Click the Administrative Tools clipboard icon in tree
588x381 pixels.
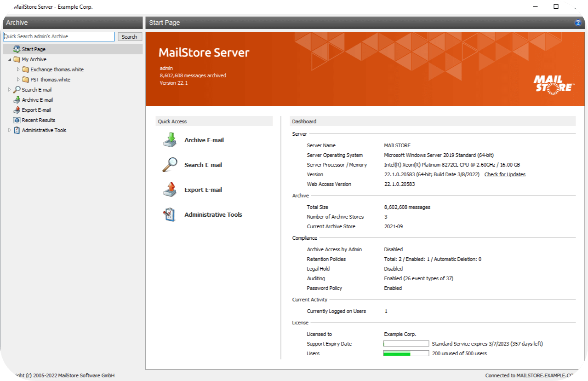click(x=17, y=130)
